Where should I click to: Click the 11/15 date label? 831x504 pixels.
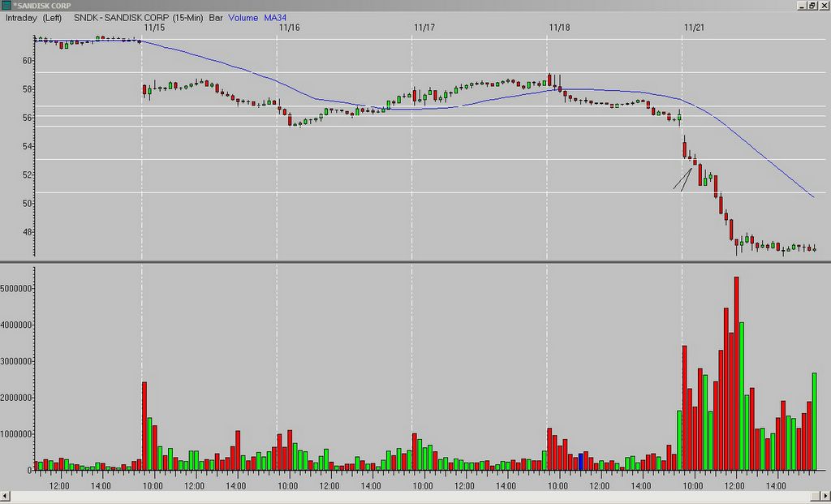pyautogui.click(x=154, y=28)
